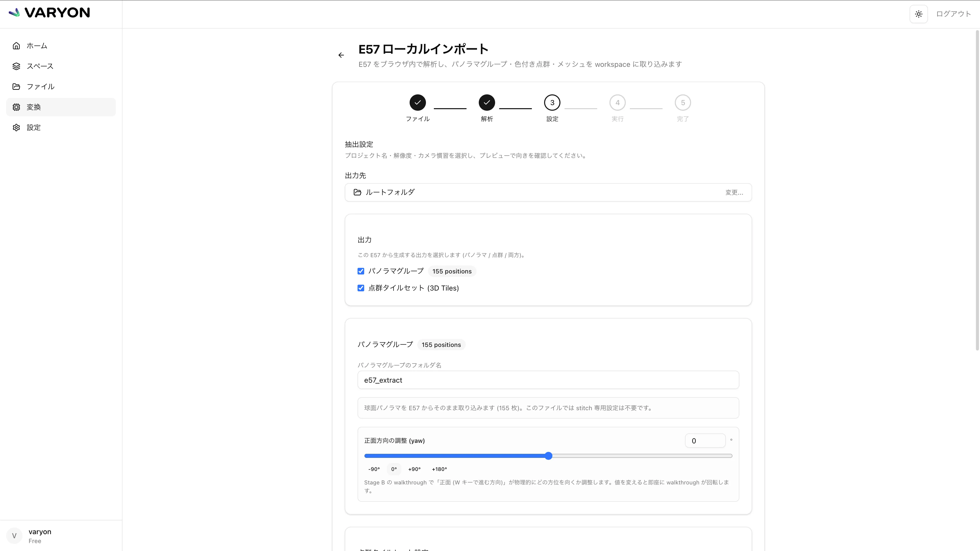Click the folder icon beside ファイル
Viewport: 980px width, 551px height.
coord(16,87)
